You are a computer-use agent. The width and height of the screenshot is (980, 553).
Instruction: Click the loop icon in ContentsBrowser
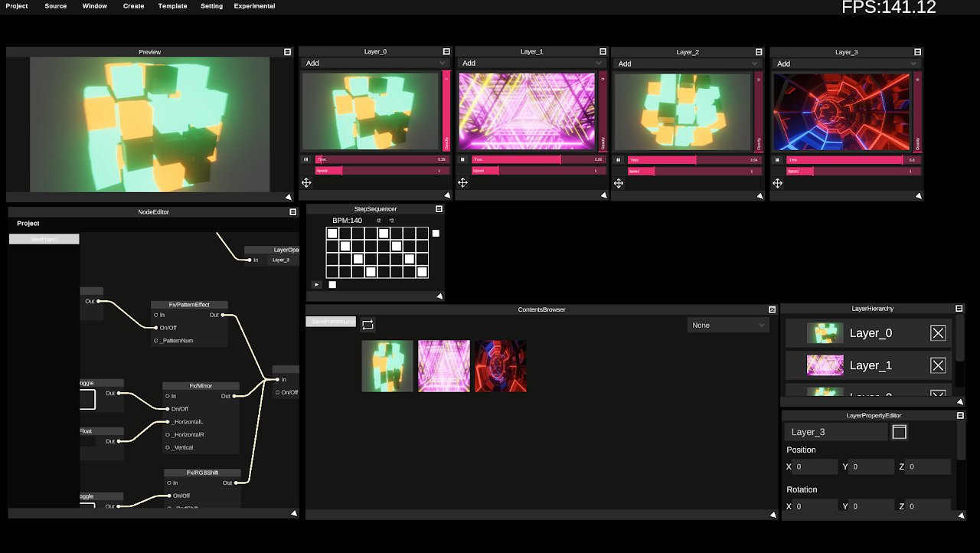point(367,323)
